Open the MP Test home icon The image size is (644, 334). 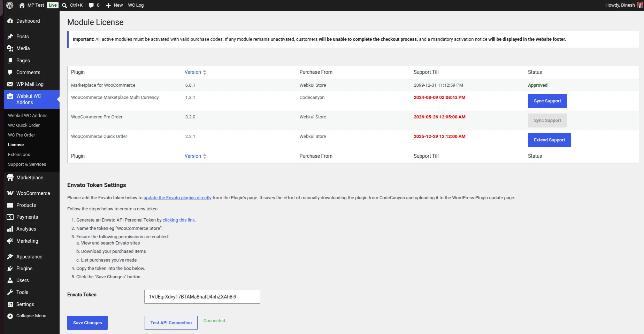click(22, 5)
